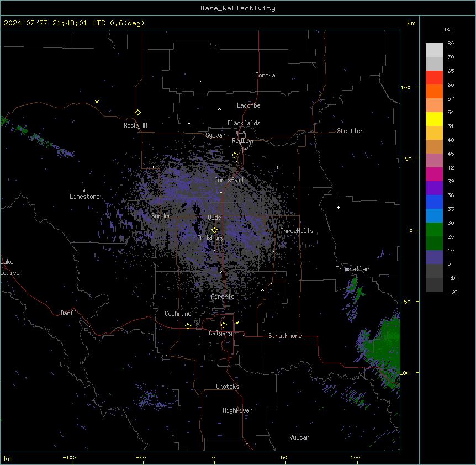The width and height of the screenshot is (476, 465).
Task: Click the Airdrie label
Action: pyautogui.click(x=223, y=297)
